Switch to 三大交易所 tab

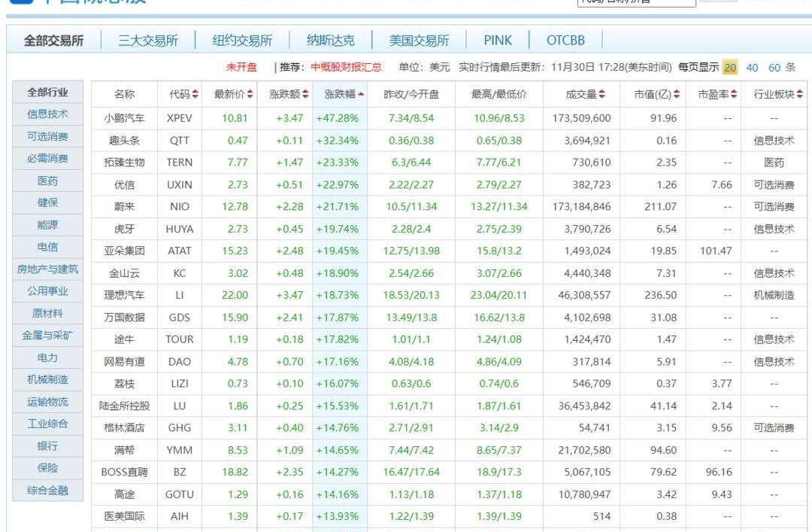click(148, 41)
